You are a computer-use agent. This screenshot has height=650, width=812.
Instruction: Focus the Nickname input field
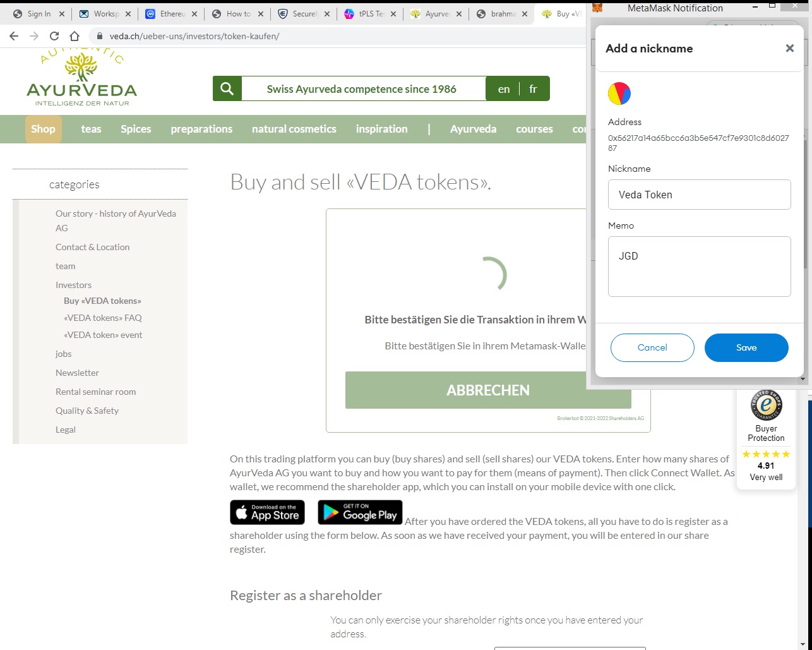(x=700, y=195)
